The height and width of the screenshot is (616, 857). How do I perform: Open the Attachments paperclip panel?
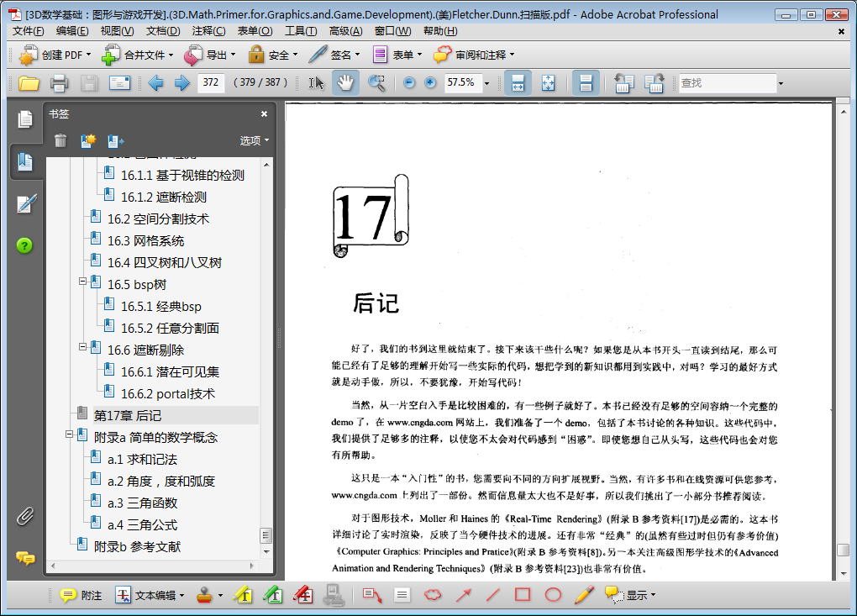[25, 515]
